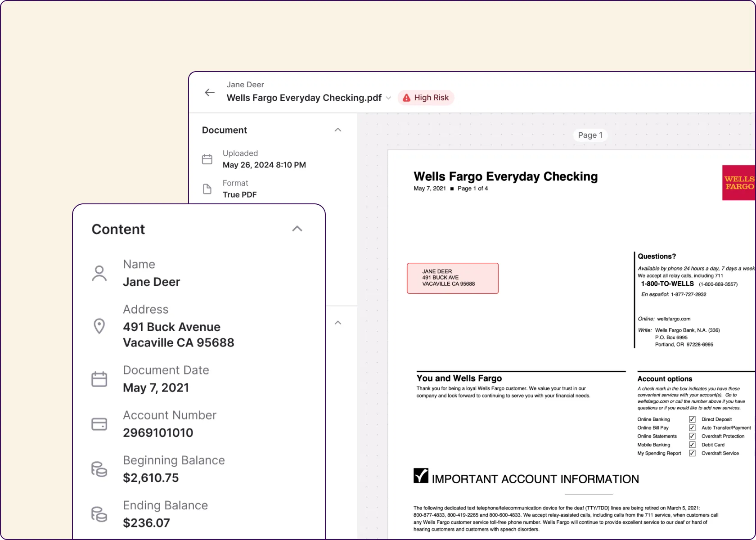Click the card icon beside Account Number
The image size is (756, 540).
coord(99,423)
